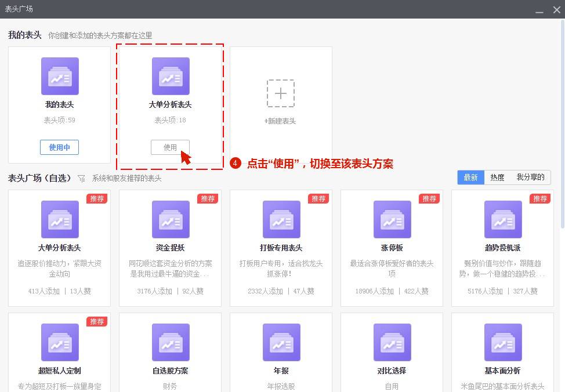Screen dimensions: 565x392
Task: Click the 趋势投机派 card icon
Action: pyautogui.click(x=503, y=219)
